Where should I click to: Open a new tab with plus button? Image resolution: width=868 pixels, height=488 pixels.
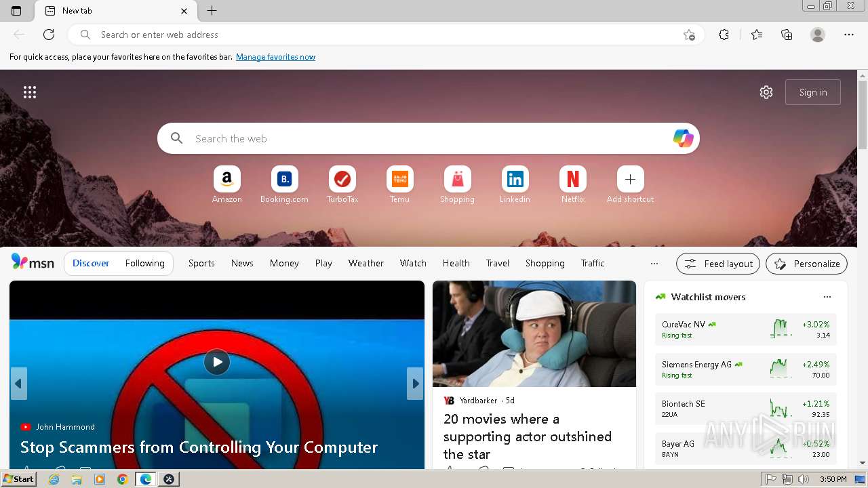[212, 11]
